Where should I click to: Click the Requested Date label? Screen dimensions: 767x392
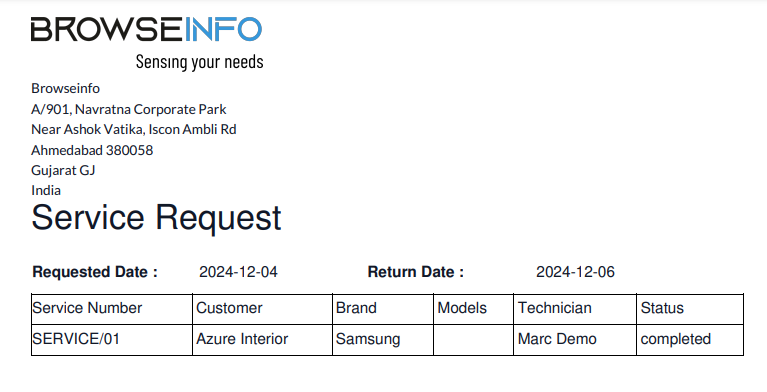tap(95, 272)
